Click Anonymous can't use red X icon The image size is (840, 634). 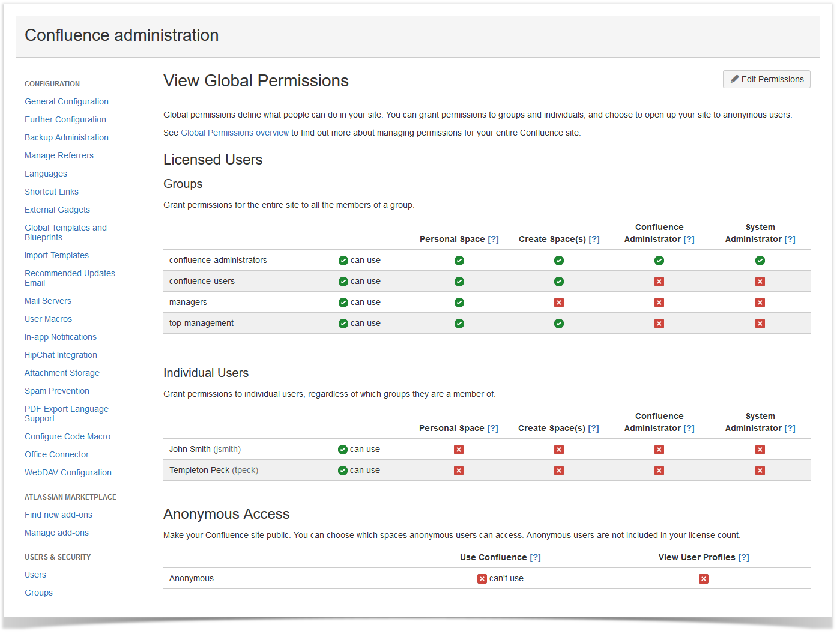click(x=482, y=579)
